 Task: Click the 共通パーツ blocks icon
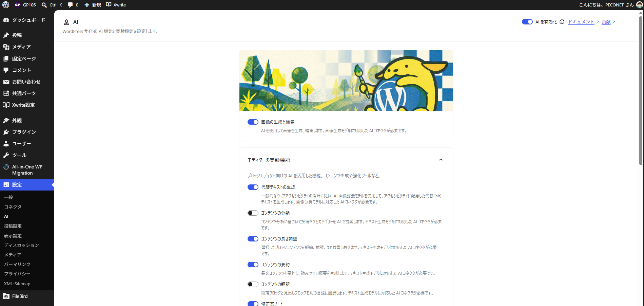6,93
